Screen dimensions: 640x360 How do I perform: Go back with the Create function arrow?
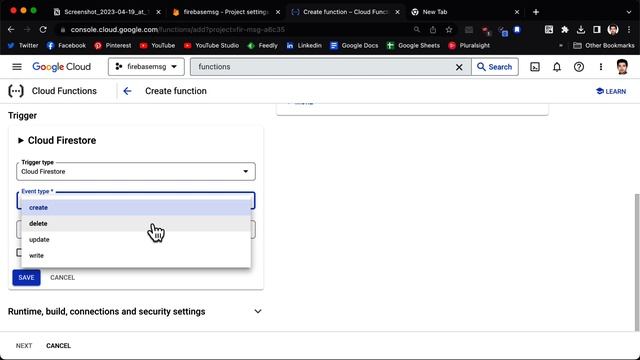tap(127, 91)
